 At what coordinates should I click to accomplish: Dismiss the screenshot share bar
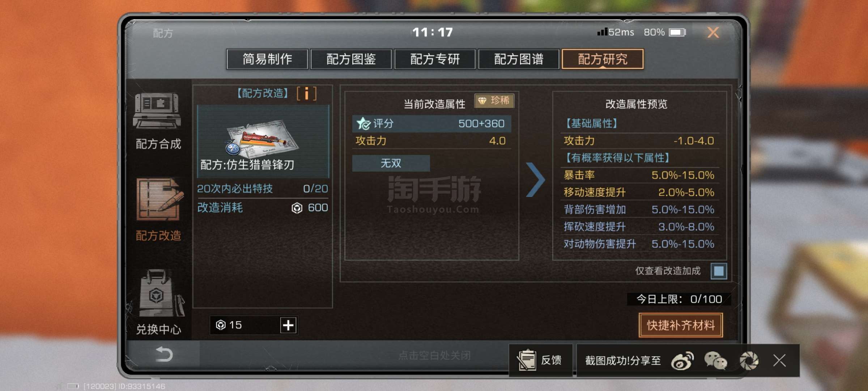click(779, 361)
